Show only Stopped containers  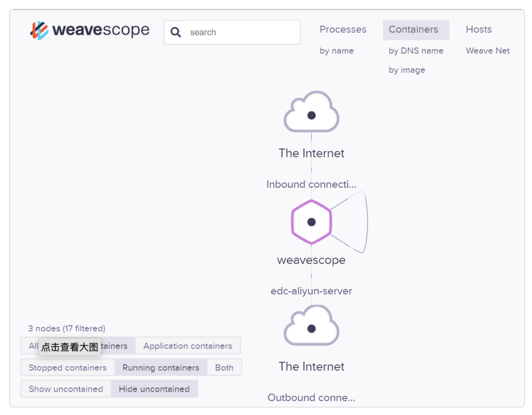click(68, 368)
